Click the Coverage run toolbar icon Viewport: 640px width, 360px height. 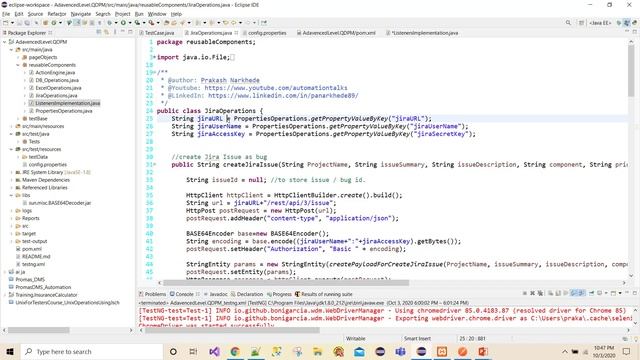(x=138, y=23)
